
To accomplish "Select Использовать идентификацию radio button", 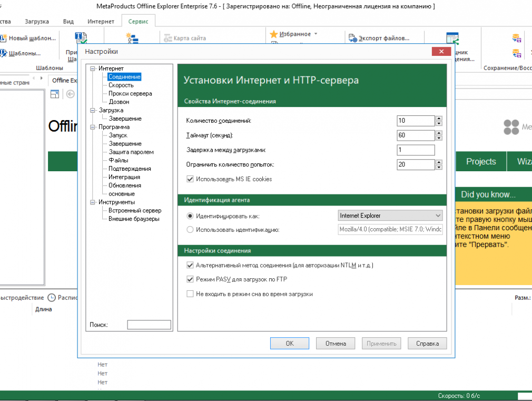I will pyautogui.click(x=190, y=230).
